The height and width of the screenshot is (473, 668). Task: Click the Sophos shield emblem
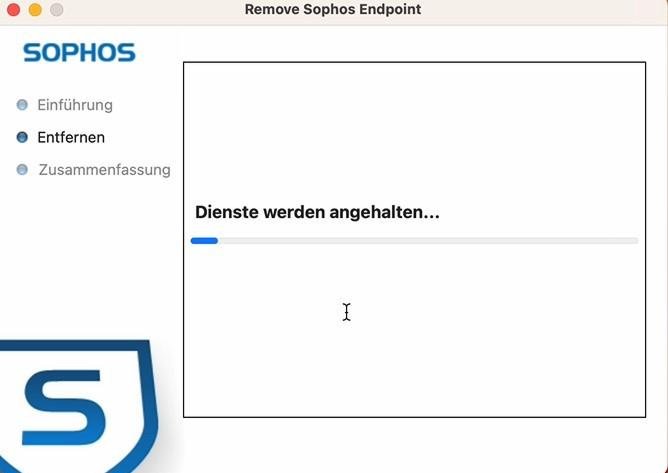coord(79,406)
